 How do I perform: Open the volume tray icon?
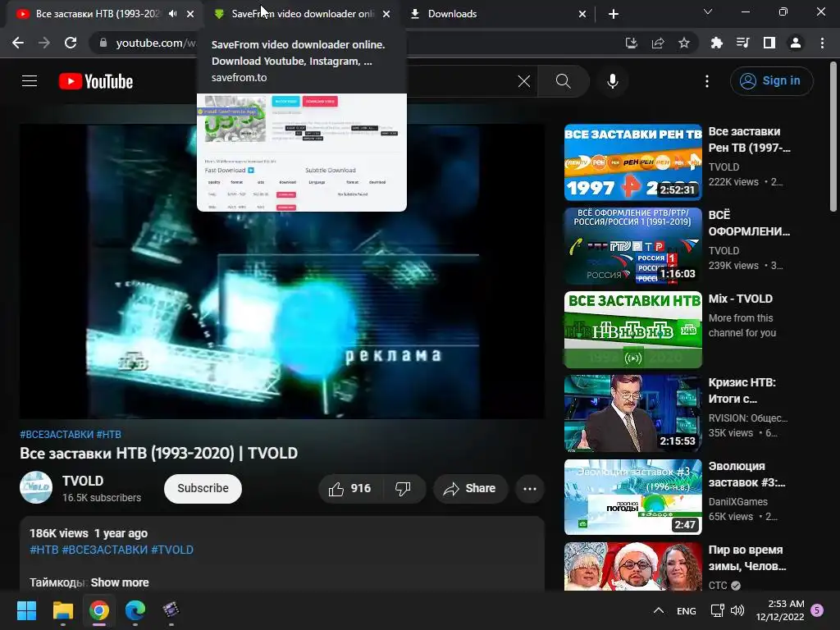point(737,610)
